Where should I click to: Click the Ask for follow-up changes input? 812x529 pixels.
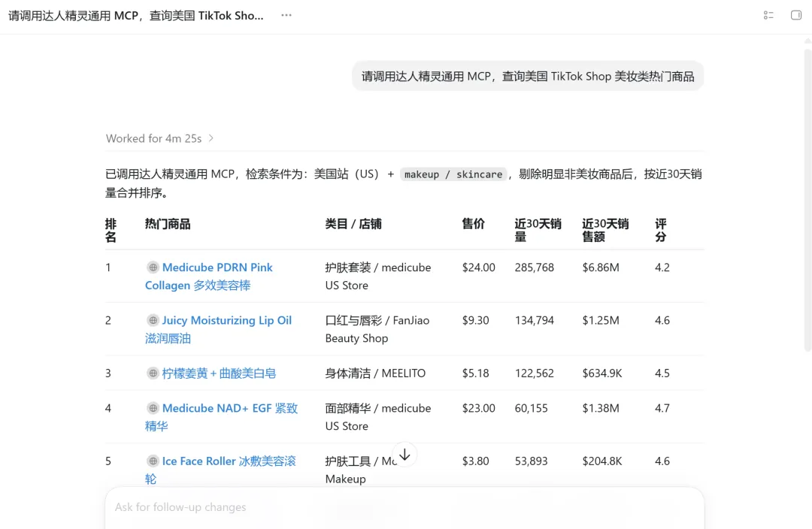tap(404, 507)
